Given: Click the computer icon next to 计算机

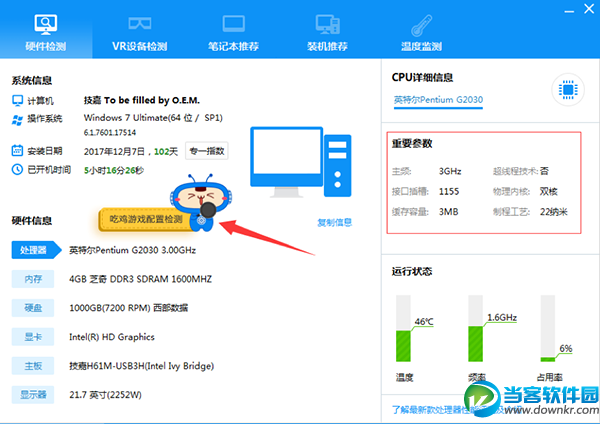Looking at the screenshot, I should point(18,100).
